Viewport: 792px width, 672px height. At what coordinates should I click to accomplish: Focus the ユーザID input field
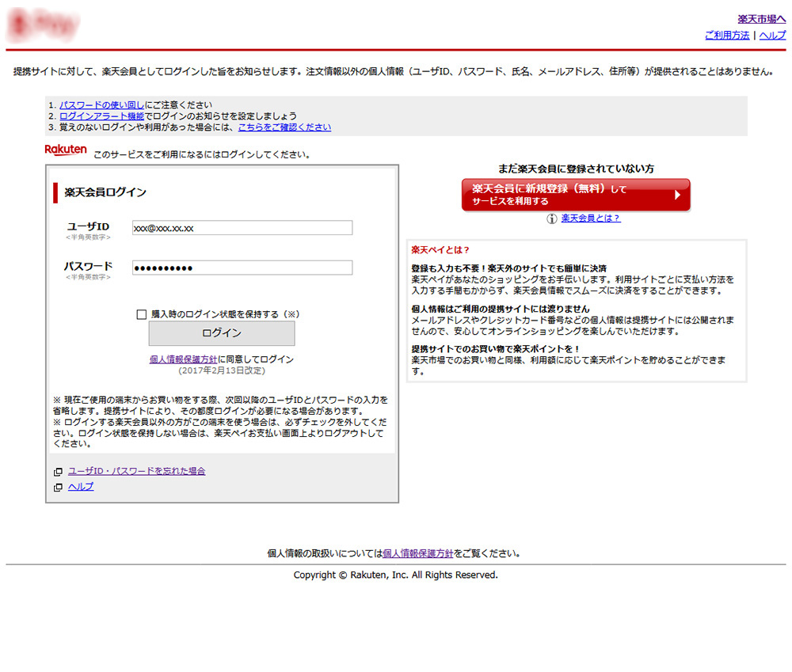coord(242,228)
